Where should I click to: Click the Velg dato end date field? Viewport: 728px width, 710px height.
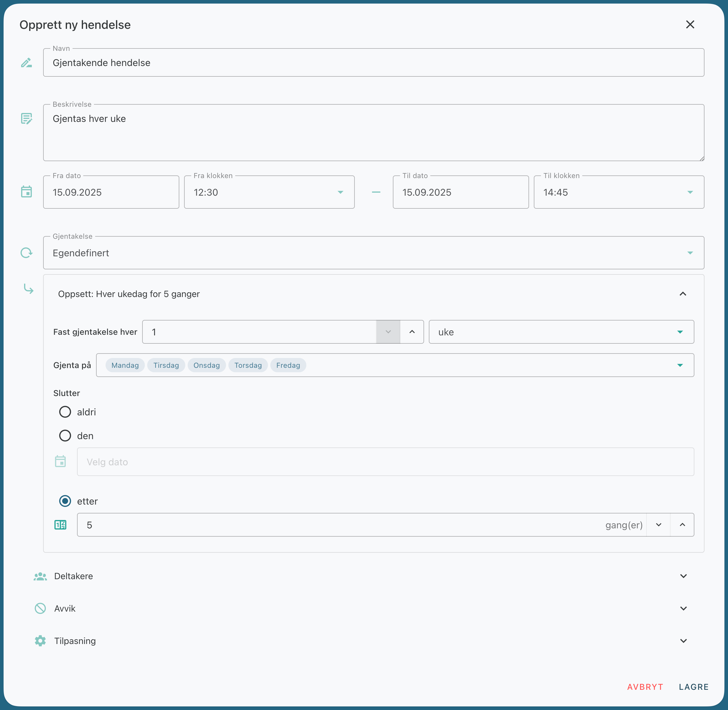pos(386,462)
